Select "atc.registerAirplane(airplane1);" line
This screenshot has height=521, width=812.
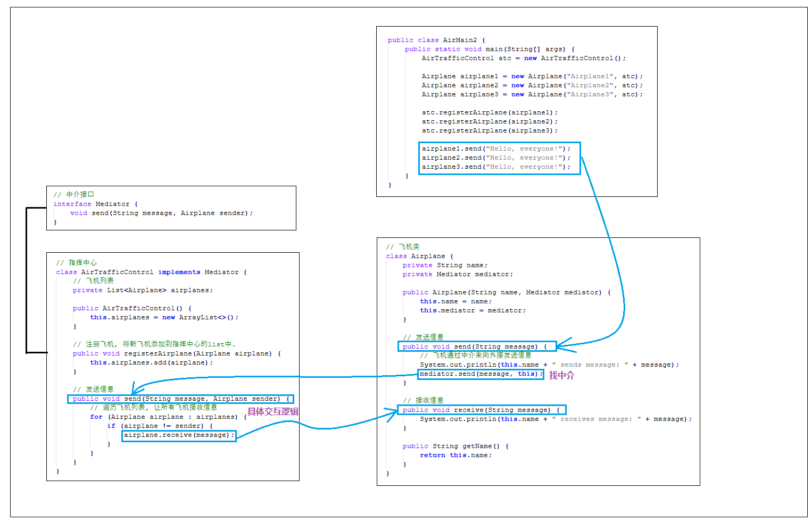pyautogui.click(x=490, y=112)
